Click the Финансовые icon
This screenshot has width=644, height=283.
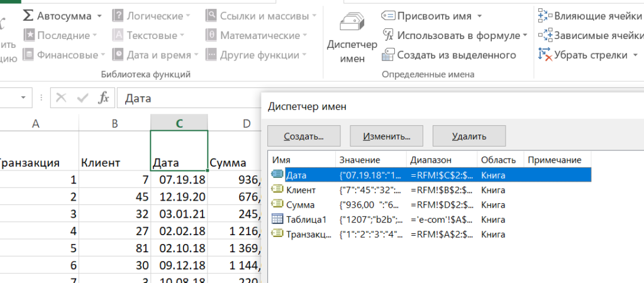click(29, 55)
